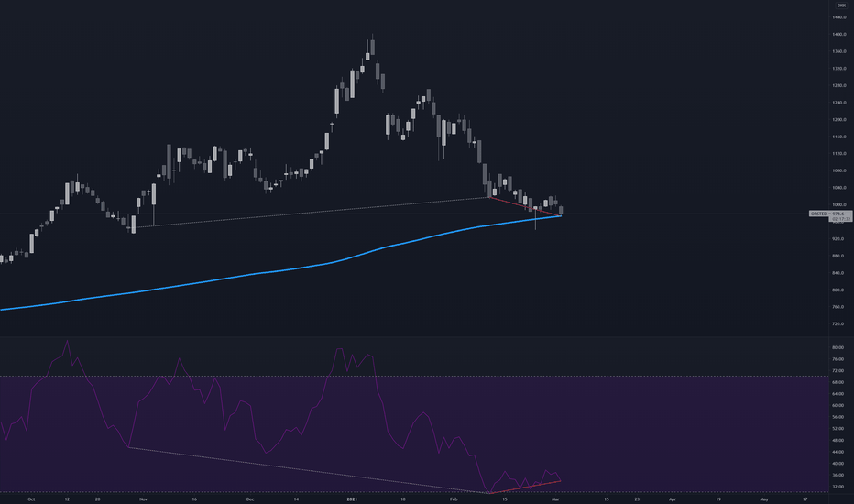Click the 840.0 price axis label
Screen dimensions: 854x504
tap(838, 273)
